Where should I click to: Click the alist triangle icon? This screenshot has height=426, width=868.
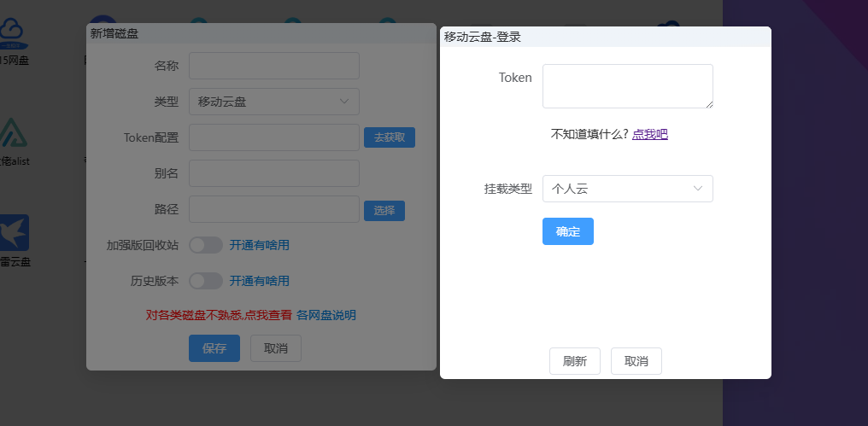point(12,132)
